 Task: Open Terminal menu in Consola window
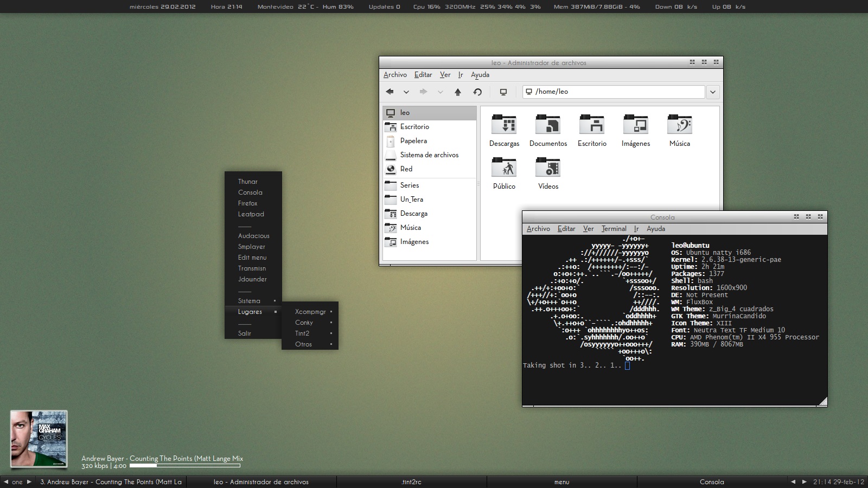[x=614, y=229]
